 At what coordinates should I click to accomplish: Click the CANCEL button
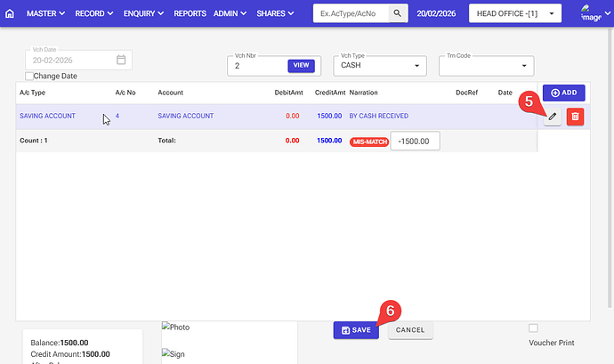(x=410, y=330)
